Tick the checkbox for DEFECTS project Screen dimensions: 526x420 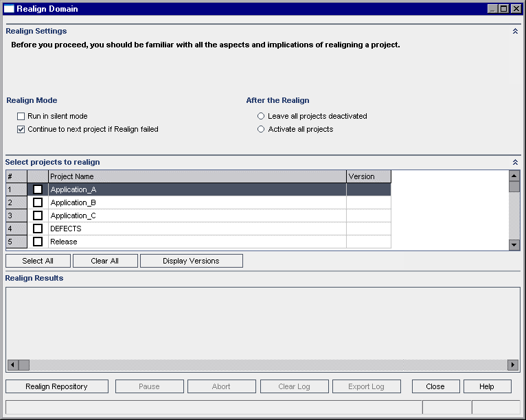pos(38,229)
